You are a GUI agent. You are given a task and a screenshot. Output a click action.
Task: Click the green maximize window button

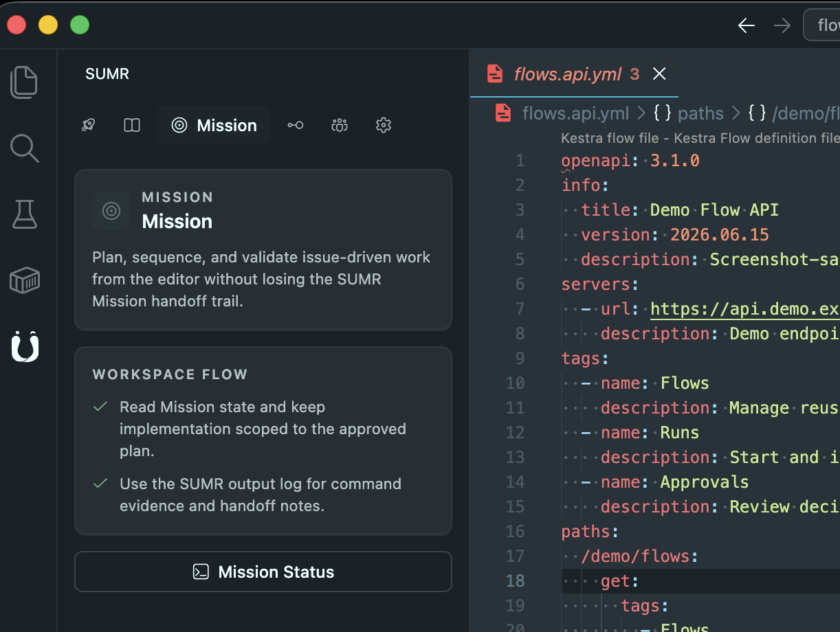coord(80,25)
